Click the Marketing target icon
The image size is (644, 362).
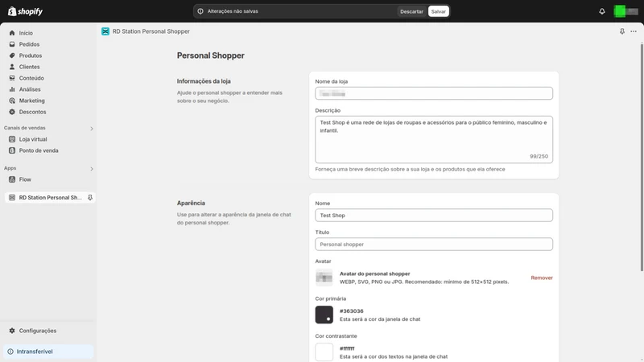12,101
